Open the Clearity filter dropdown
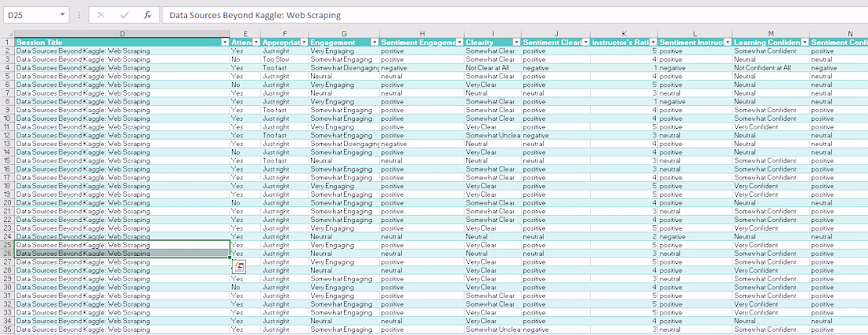The image size is (868, 335). (x=517, y=43)
